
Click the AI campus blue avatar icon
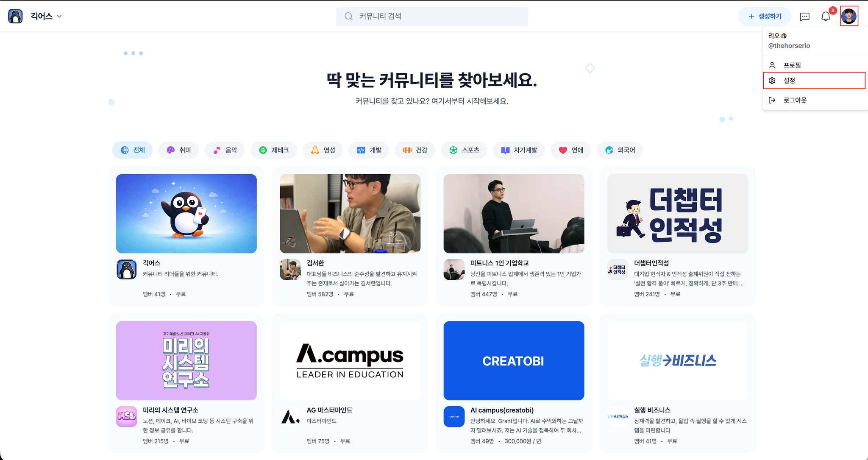(x=454, y=416)
